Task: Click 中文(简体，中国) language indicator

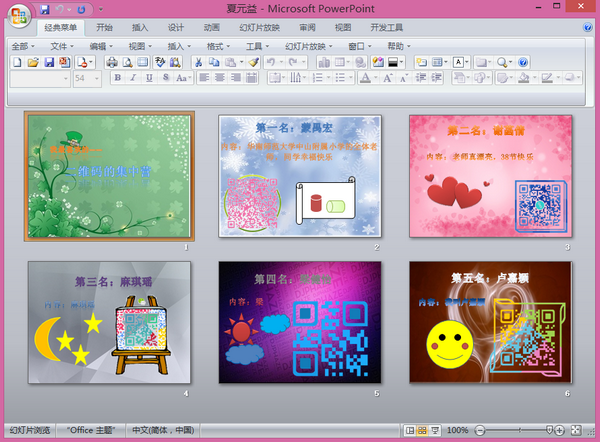Action: pyautogui.click(x=163, y=430)
